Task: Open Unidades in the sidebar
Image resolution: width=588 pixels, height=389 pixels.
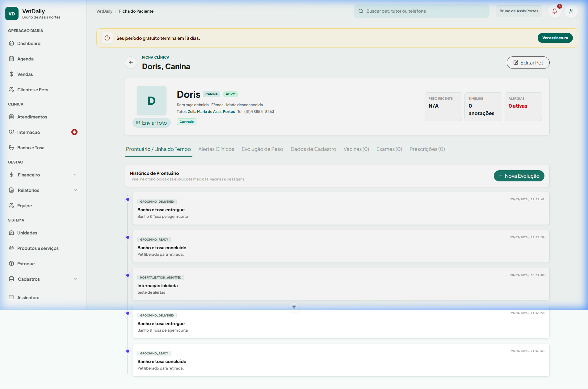Action: (x=43, y=233)
